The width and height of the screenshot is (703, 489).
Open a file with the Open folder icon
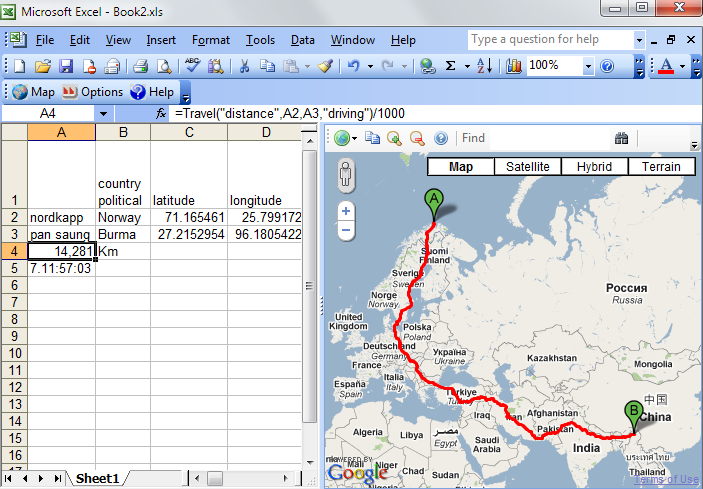point(43,66)
